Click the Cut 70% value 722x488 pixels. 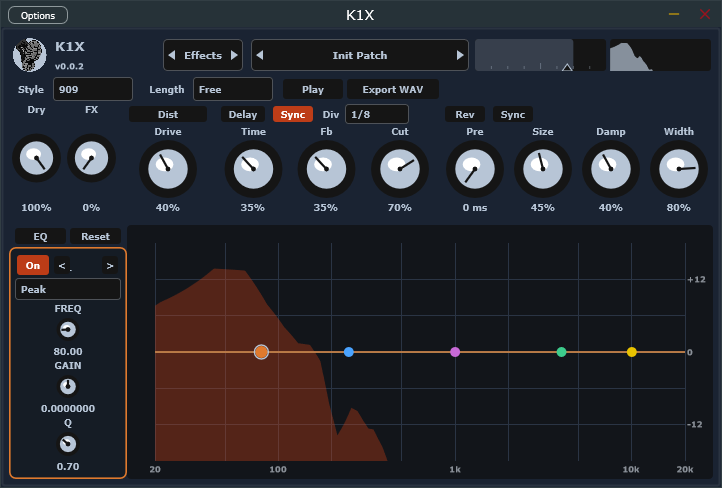(400, 208)
